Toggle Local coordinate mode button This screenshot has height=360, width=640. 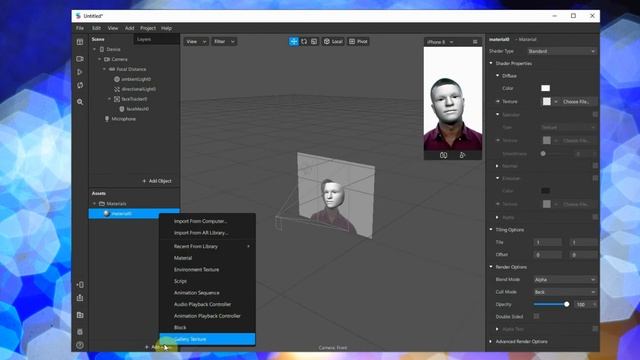click(333, 42)
